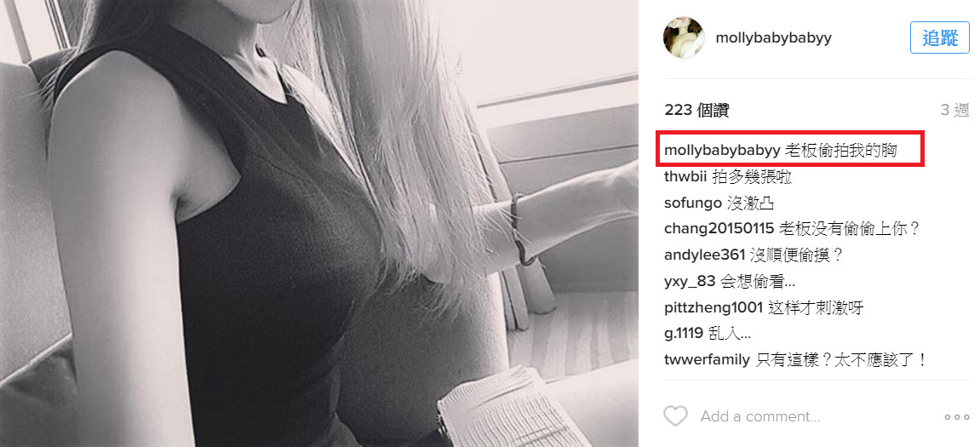
Task: Open g.1119 commenter profile
Action: [684, 333]
